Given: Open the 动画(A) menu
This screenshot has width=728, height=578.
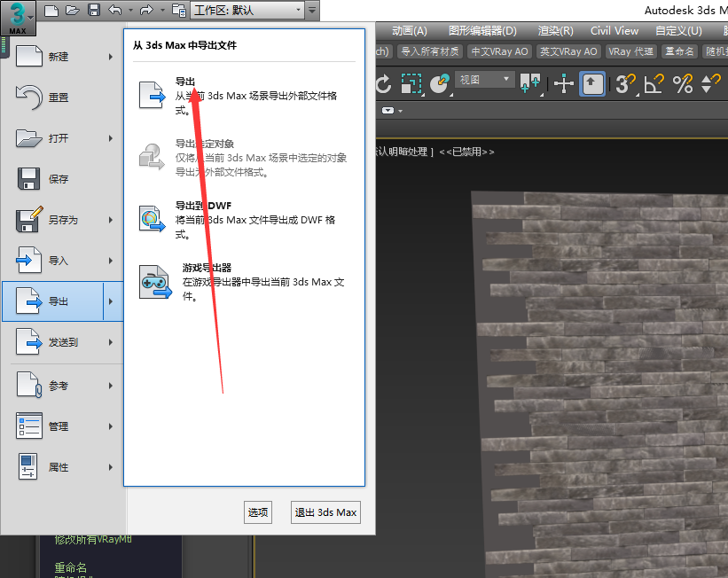Looking at the screenshot, I should 409,31.
